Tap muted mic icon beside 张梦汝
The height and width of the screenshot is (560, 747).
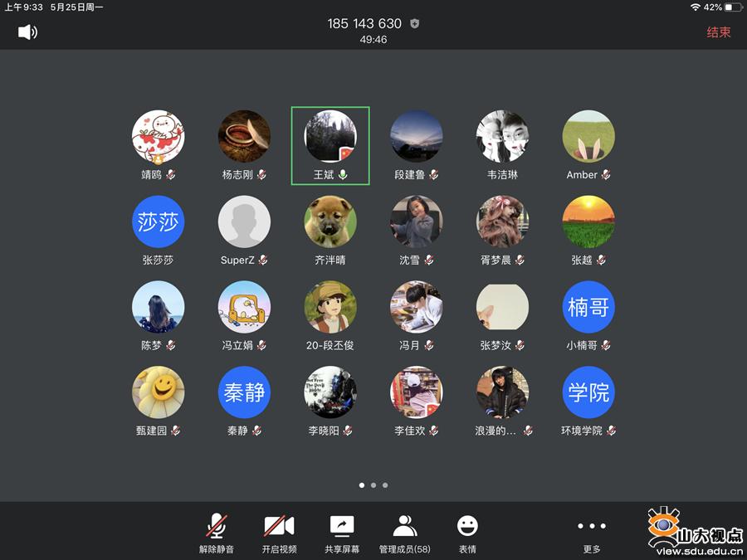point(520,345)
